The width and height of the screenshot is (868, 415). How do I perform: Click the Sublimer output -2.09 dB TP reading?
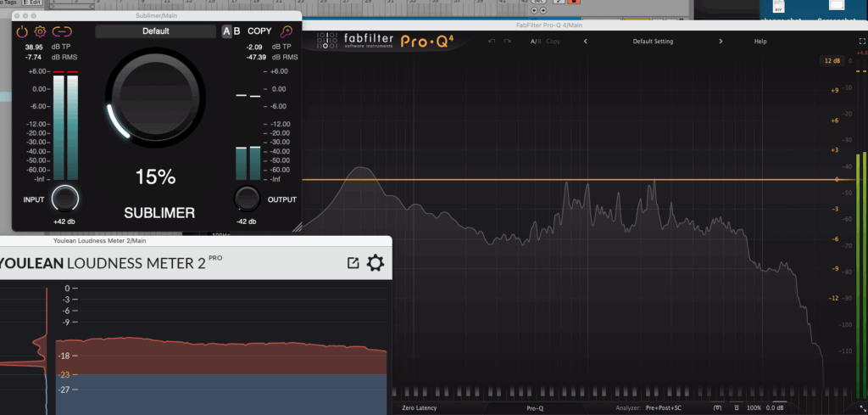click(254, 47)
